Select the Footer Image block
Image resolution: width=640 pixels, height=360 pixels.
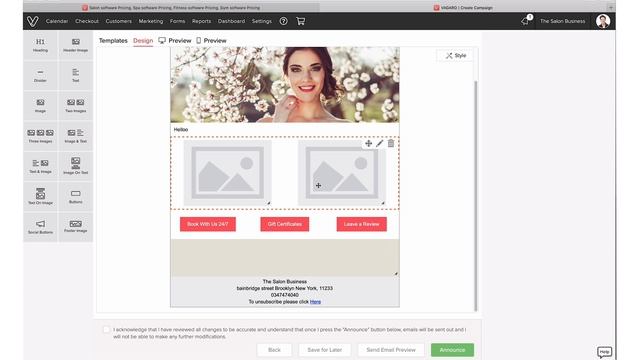click(x=76, y=227)
